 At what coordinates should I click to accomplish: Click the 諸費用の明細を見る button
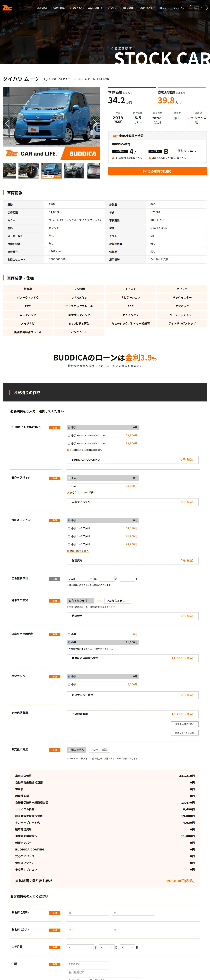tap(184, 724)
